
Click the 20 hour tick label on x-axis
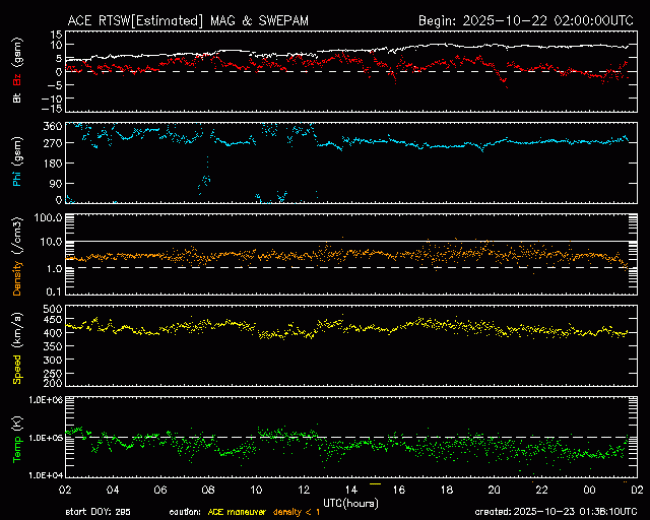(x=494, y=489)
